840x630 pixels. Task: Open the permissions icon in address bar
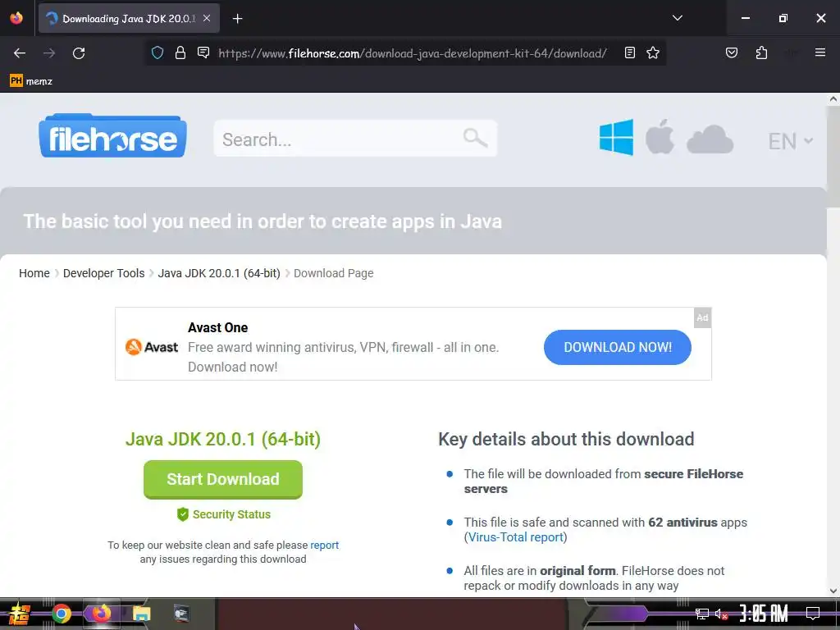(x=203, y=52)
